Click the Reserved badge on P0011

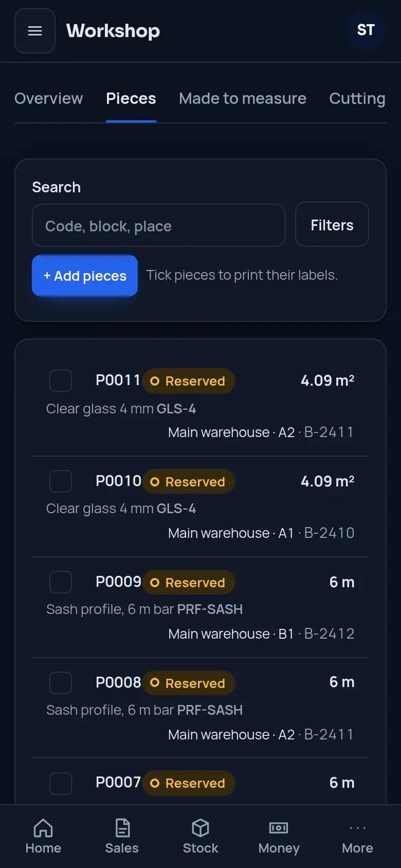(x=188, y=381)
